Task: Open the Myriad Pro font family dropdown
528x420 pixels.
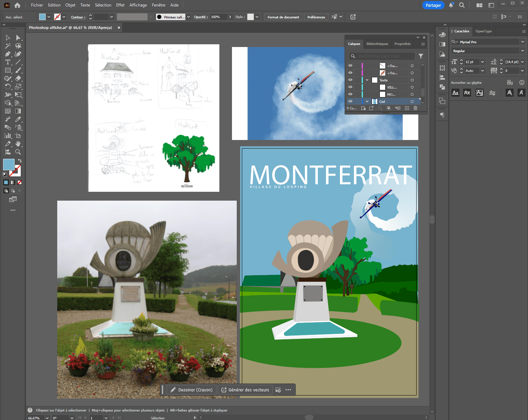Action: [x=522, y=42]
